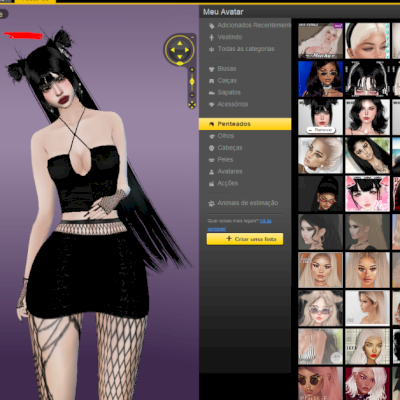Select the highlighted Penteados category

tap(245, 124)
